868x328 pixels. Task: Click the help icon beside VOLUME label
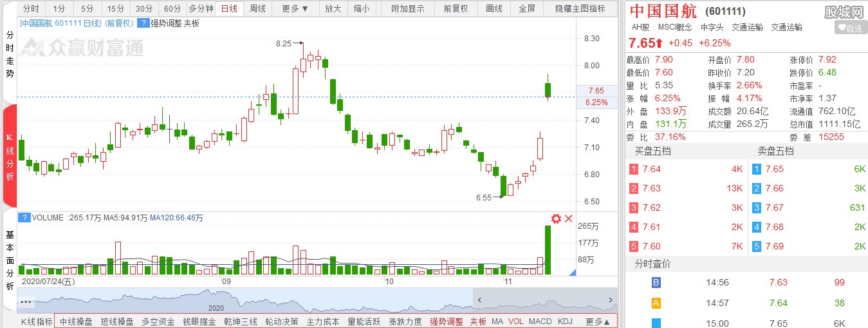pyautogui.click(x=25, y=218)
